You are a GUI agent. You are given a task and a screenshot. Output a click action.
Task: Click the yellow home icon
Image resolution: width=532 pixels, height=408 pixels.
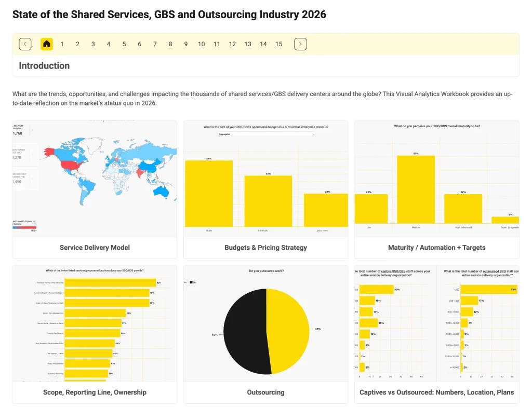(47, 44)
